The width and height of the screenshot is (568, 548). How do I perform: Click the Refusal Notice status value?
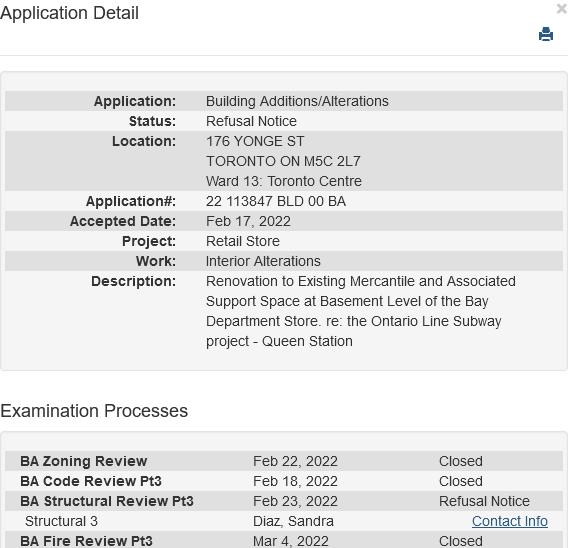point(251,121)
